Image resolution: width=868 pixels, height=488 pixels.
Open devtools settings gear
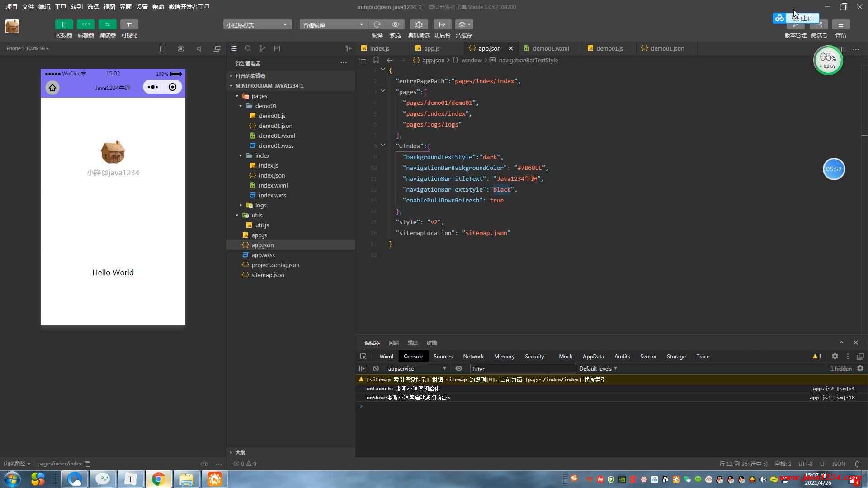835,357
